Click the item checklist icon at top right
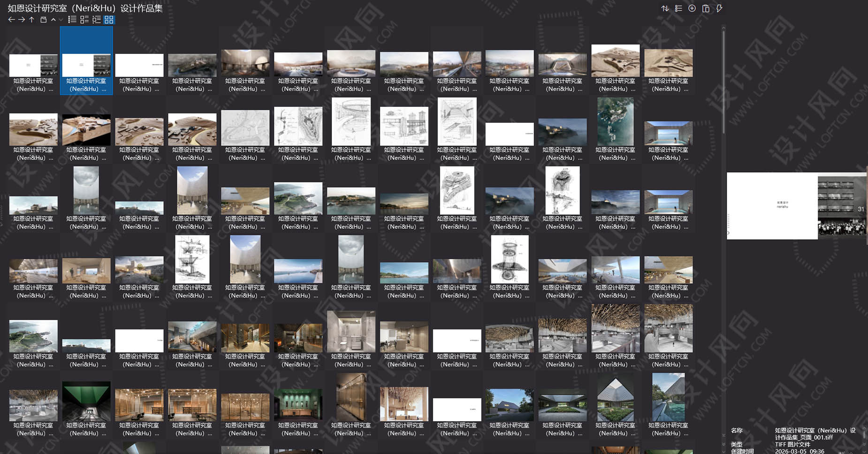 [678, 8]
